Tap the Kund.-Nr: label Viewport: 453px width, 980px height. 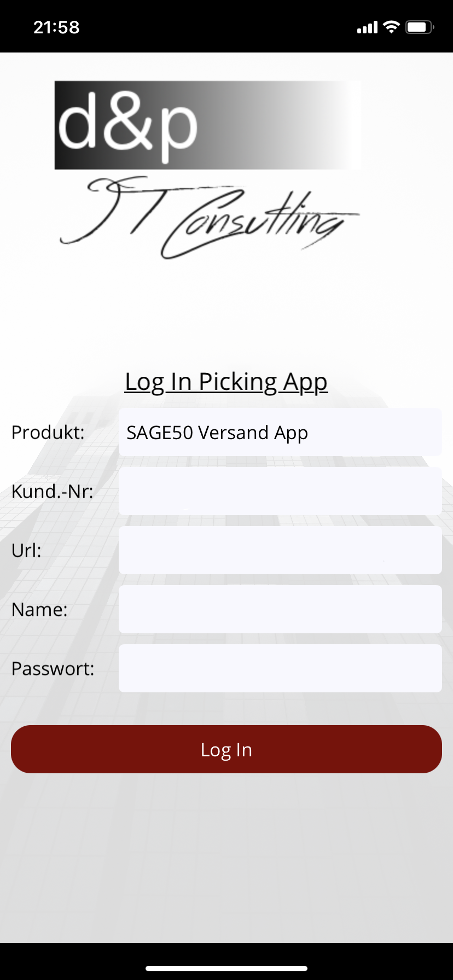[53, 492]
